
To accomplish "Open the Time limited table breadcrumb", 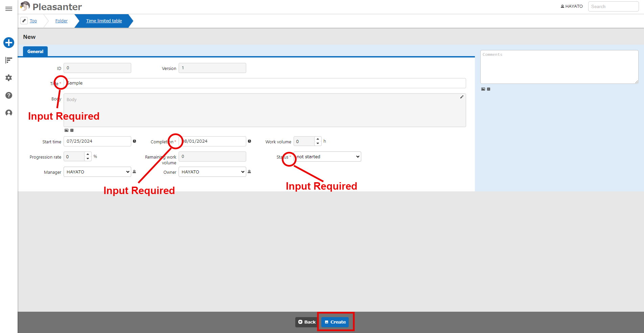I will click(104, 21).
